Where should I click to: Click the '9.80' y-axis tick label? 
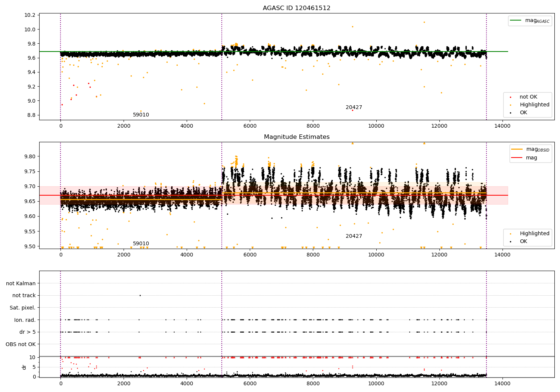[x=31, y=156]
